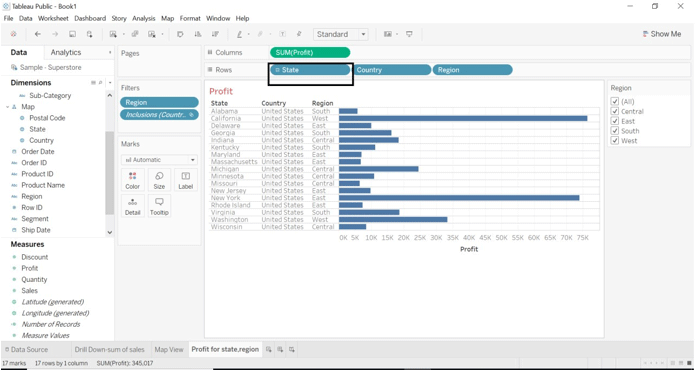Open the Standard fit dropdown
The image size is (695, 373).
coord(340,34)
